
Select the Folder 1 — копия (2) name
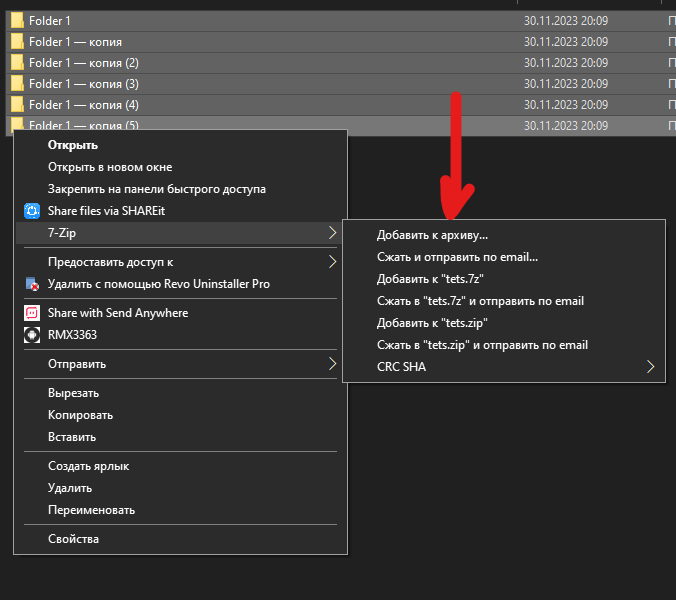[x=84, y=63]
